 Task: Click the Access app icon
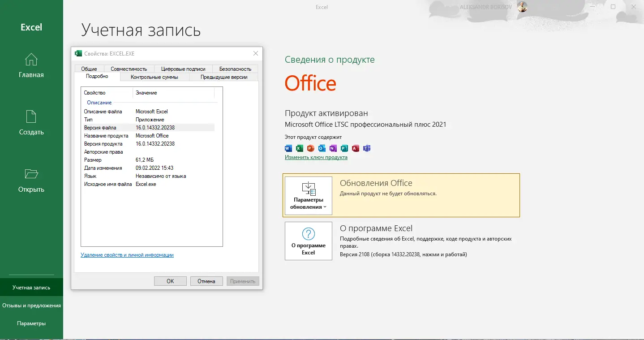(x=356, y=148)
